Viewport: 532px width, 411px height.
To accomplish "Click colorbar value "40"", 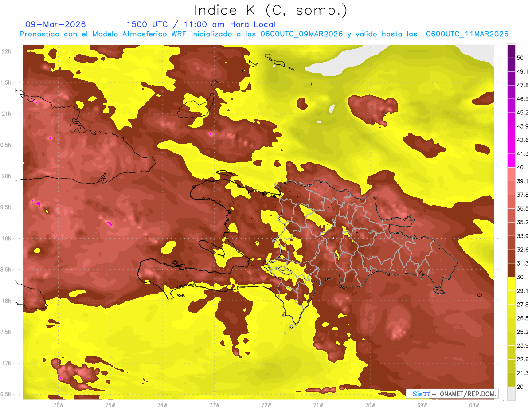I will pyautogui.click(x=520, y=168).
